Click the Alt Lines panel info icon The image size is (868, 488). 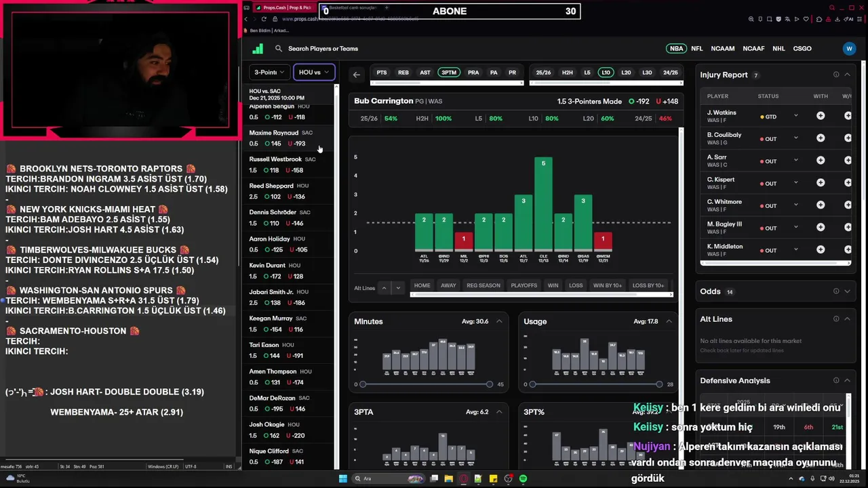[x=836, y=319]
